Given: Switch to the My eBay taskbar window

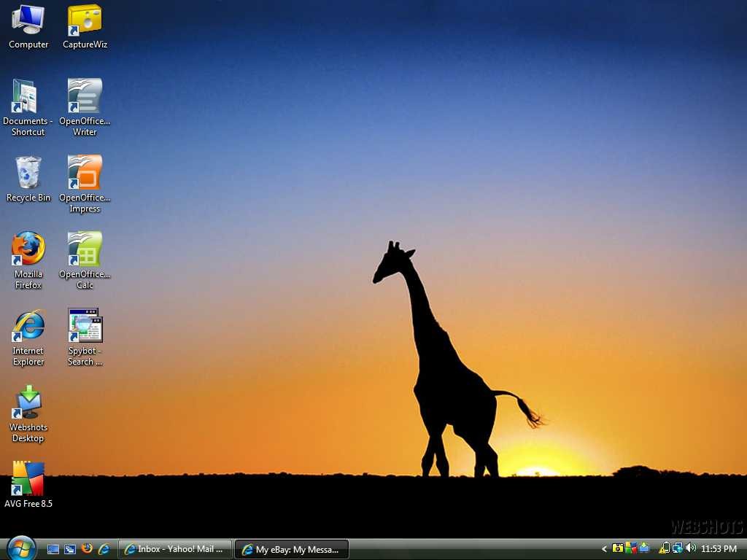Looking at the screenshot, I should [292, 549].
